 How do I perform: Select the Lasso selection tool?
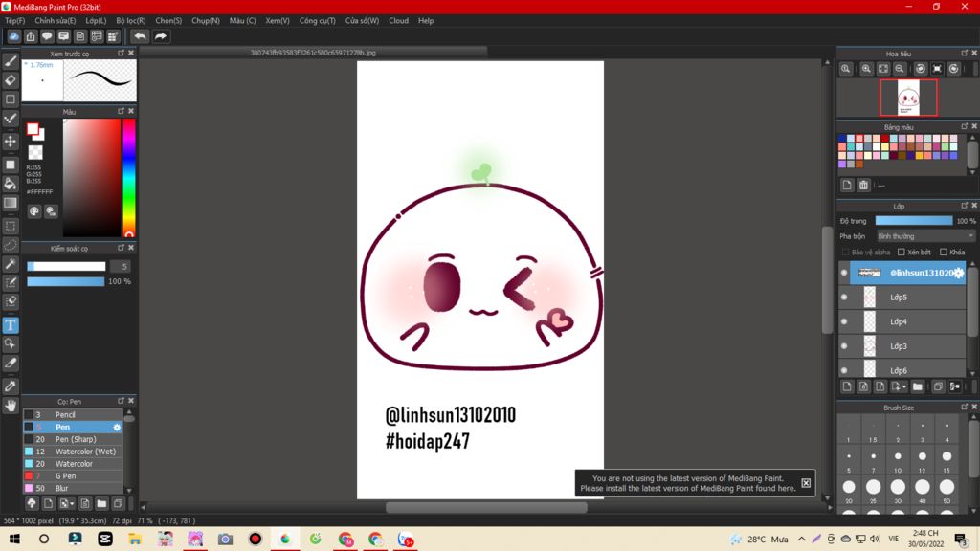11,245
